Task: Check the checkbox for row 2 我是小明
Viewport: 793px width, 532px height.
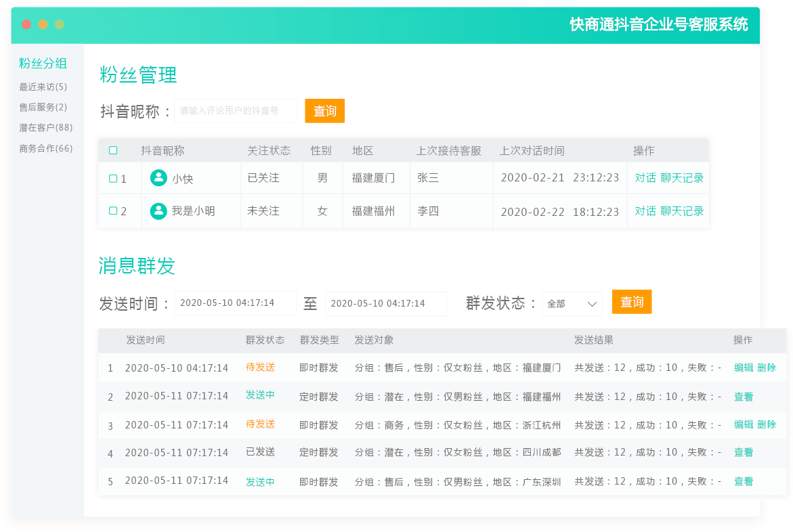Action: (113, 211)
